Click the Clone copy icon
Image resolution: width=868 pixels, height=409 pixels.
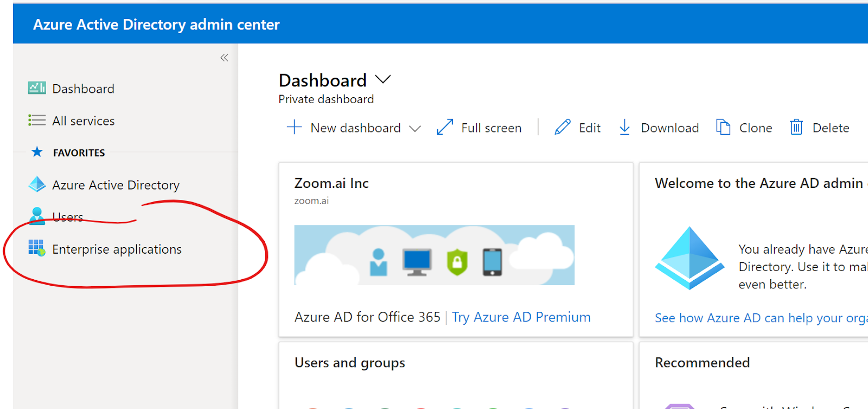tap(723, 127)
